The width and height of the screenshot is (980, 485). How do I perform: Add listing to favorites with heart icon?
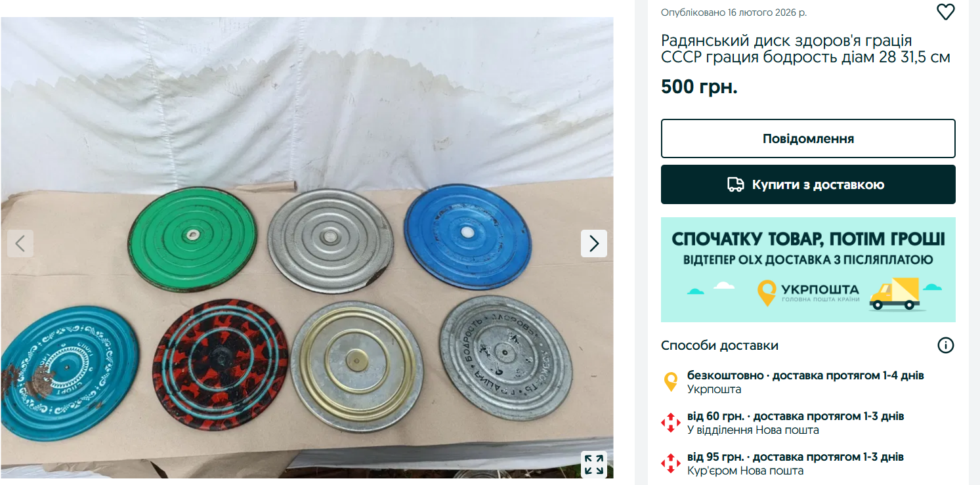(x=945, y=12)
